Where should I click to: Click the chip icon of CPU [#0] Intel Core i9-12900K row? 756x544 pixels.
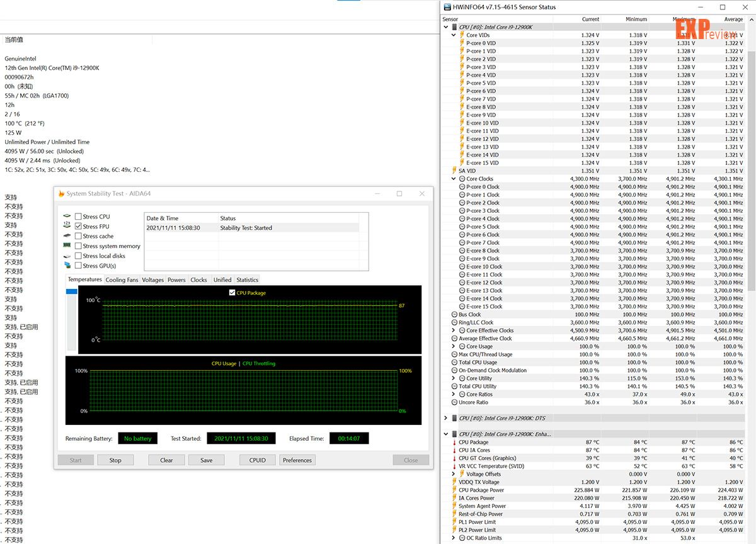tap(454, 27)
